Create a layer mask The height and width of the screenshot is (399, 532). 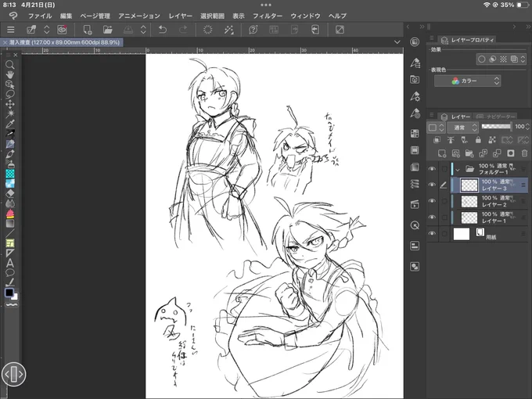(511, 153)
